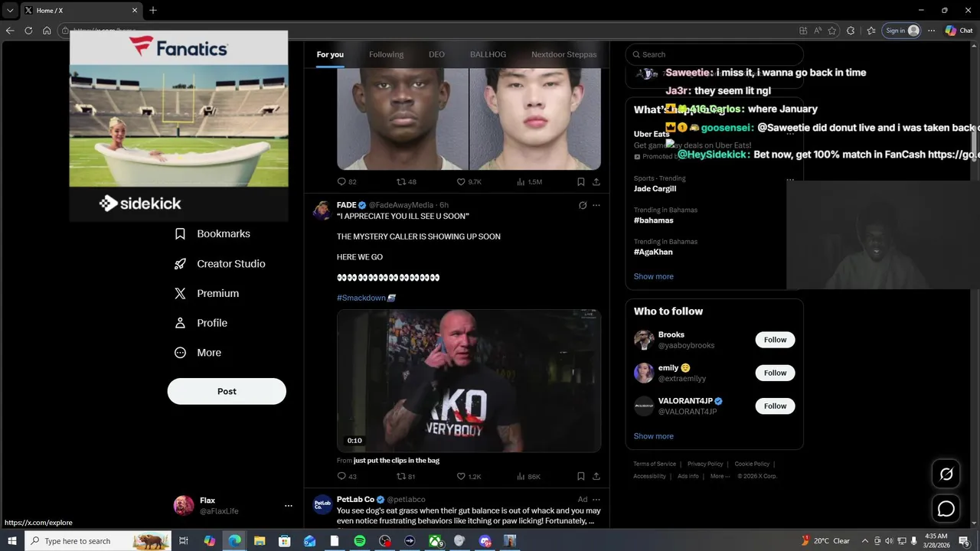Open File Explorer from taskbar
This screenshot has width=980, height=551.
coord(260,541)
